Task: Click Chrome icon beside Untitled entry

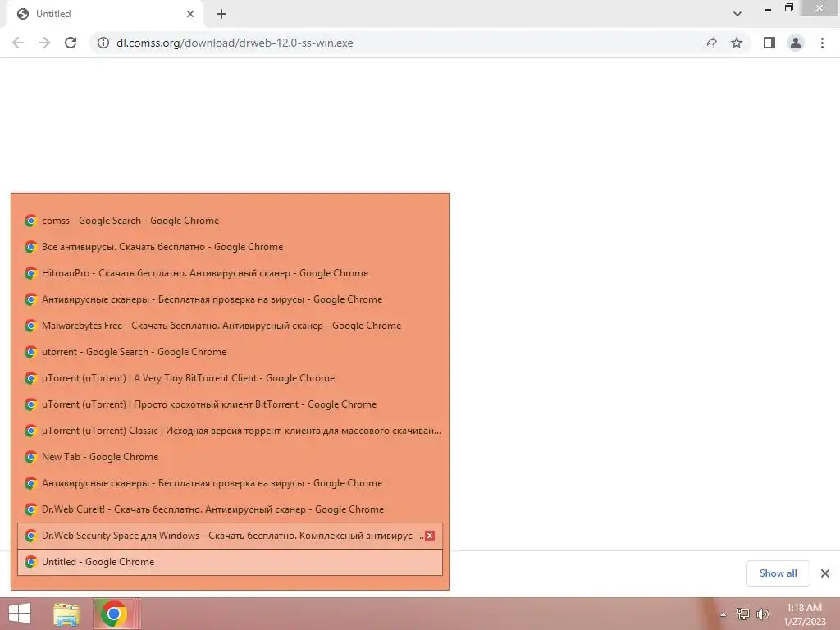Action: (x=30, y=562)
